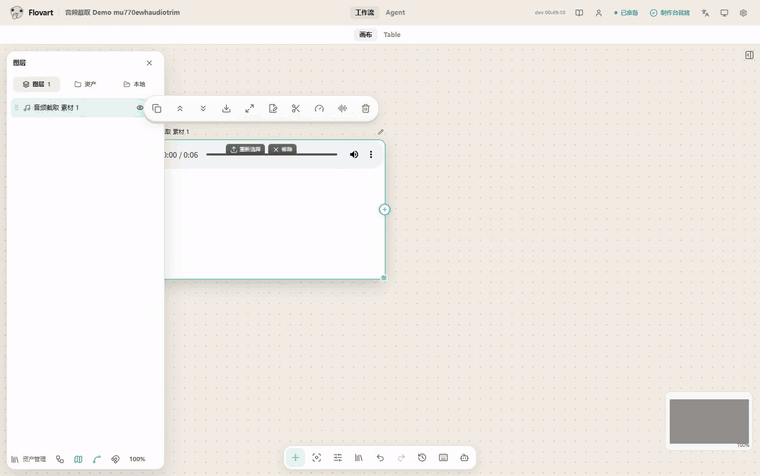Select the 音频截取 素材 1 layer row
This screenshot has width=760, height=476.
(79, 108)
